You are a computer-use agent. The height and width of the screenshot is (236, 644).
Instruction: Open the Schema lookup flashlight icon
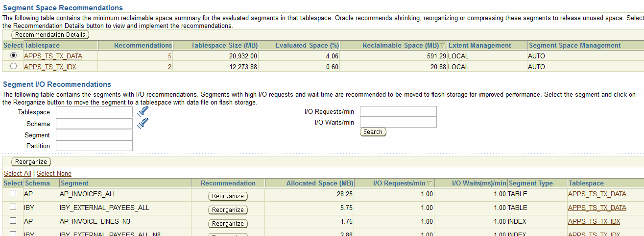point(143,124)
